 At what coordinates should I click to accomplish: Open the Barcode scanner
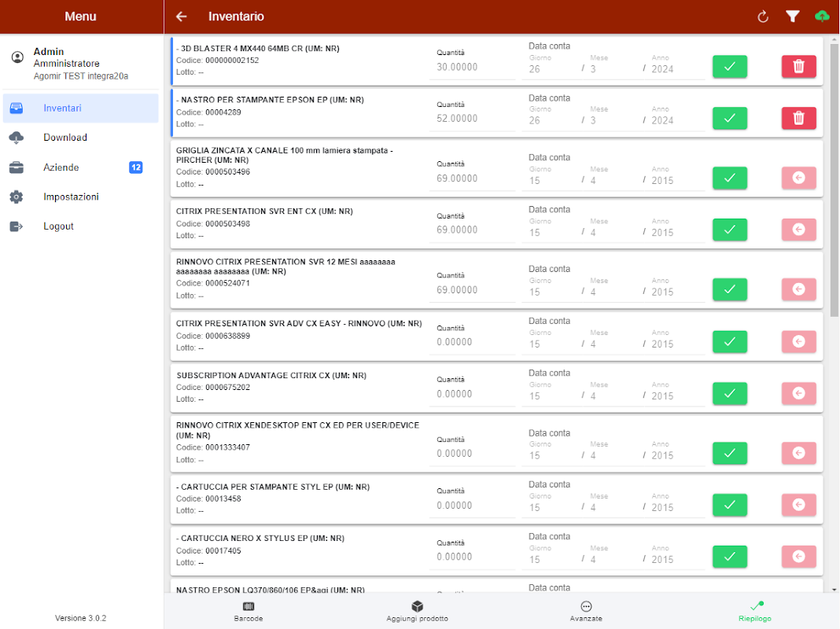249,612
